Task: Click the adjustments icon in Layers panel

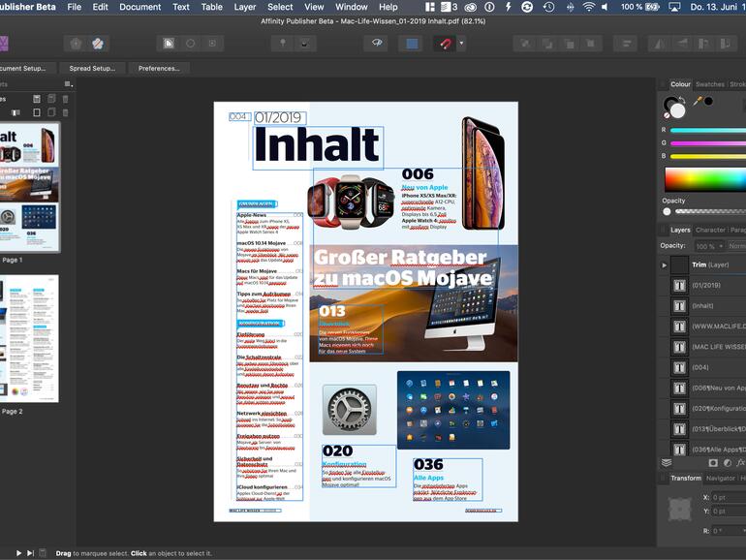Action: pyautogui.click(x=728, y=463)
